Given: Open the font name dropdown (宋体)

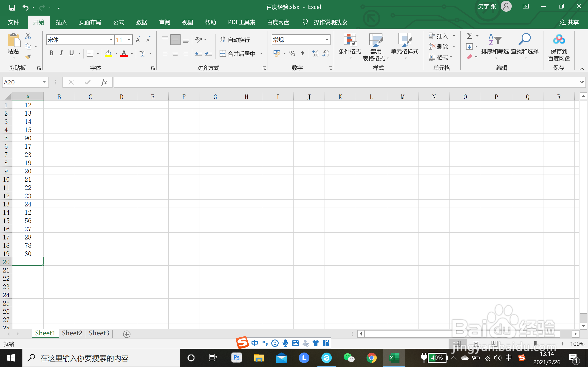Looking at the screenshot, I should coord(111,40).
